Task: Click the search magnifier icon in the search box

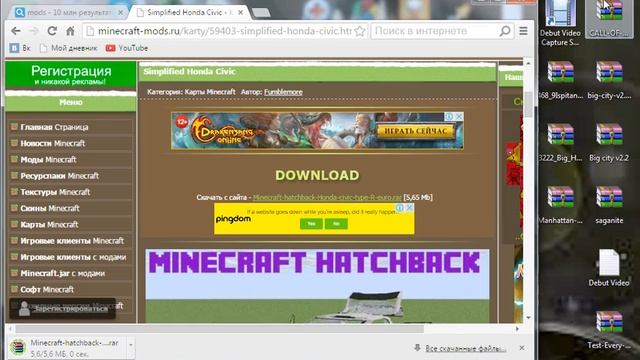Action: (x=505, y=31)
